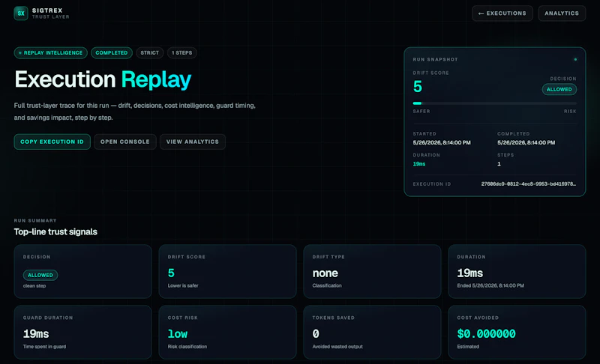
Task: Click the large drift score 5 in Run Snapshot
Action: [x=418, y=87]
